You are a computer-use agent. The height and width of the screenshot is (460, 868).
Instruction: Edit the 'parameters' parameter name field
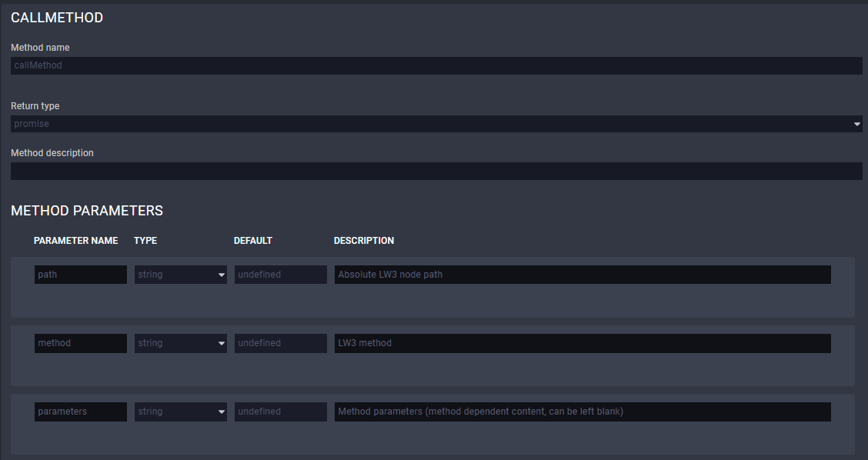pos(80,412)
